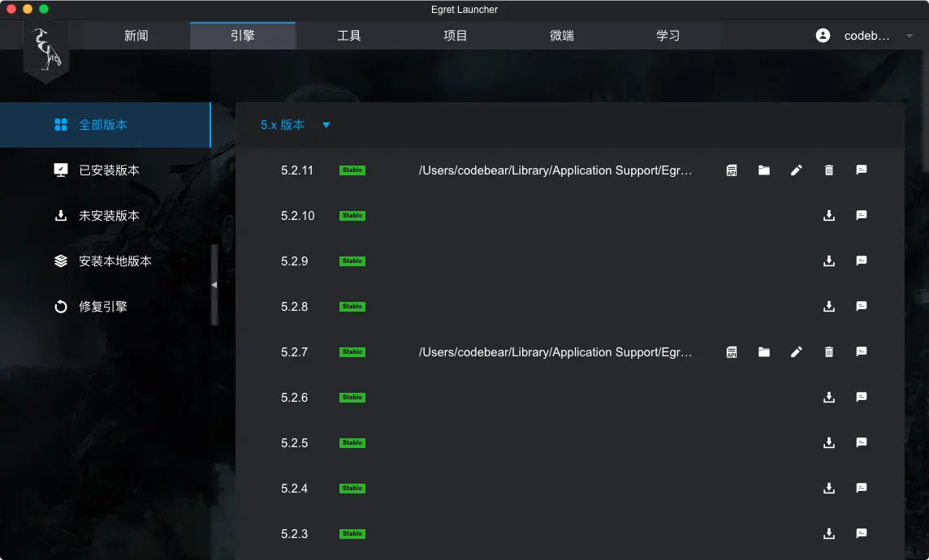Image resolution: width=929 pixels, height=560 pixels.
Task: Switch to the 微端 tab
Action: [x=562, y=36]
